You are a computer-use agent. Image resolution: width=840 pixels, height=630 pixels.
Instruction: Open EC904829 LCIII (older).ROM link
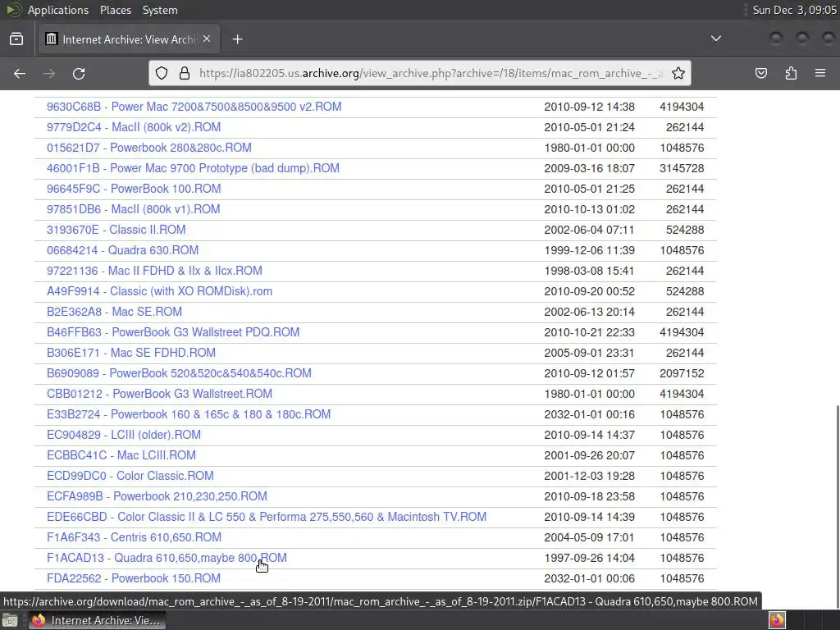click(x=124, y=435)
